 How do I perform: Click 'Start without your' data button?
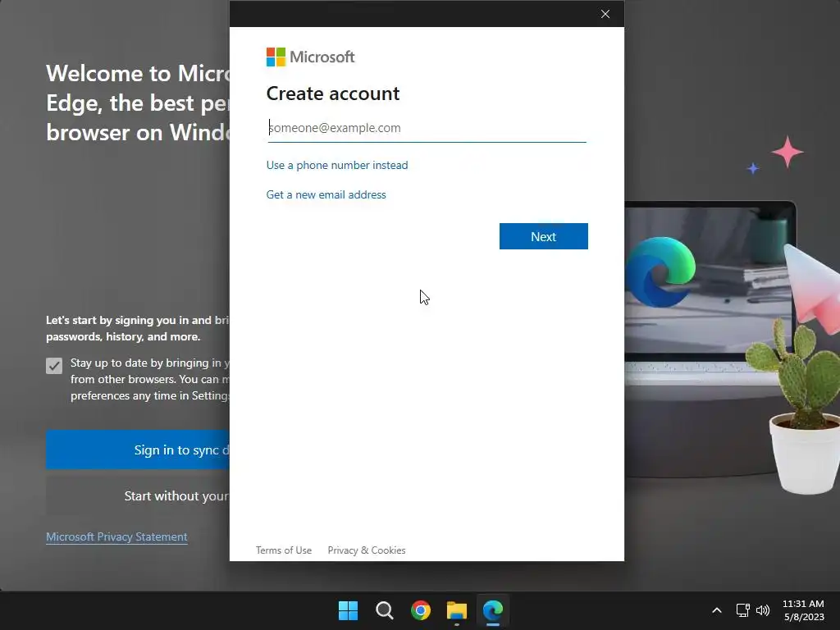coord(138,495)
